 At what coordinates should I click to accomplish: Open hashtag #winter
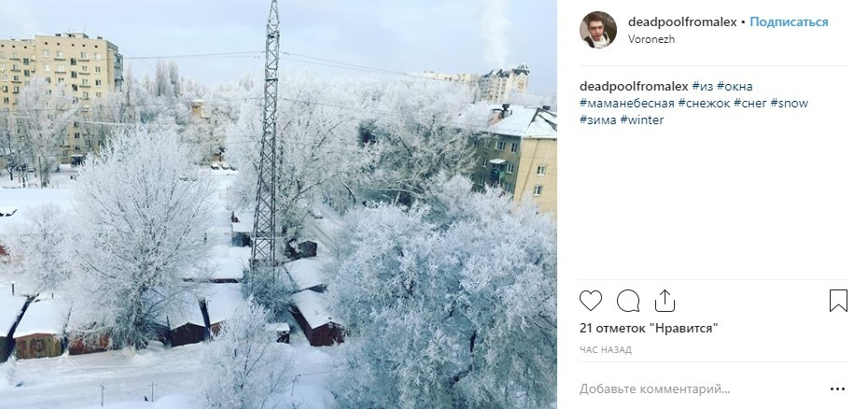(642, 120)
